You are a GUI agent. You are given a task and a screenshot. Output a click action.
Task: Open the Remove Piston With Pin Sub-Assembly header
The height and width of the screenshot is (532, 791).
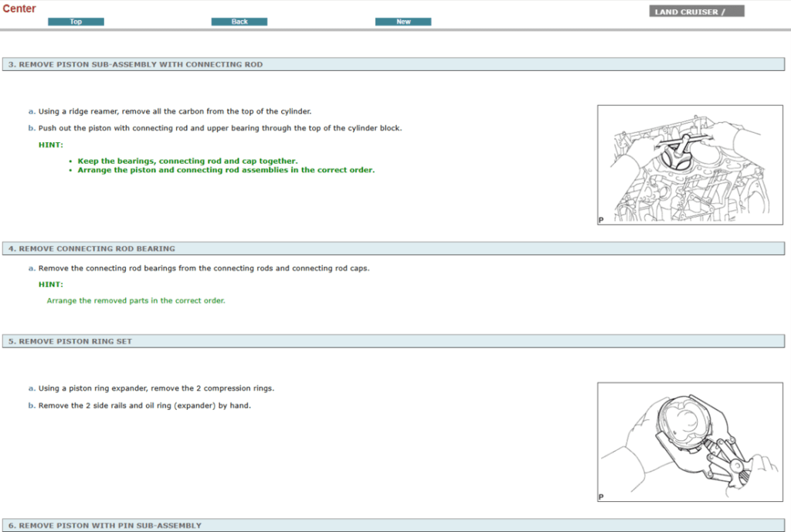[105, 525]
